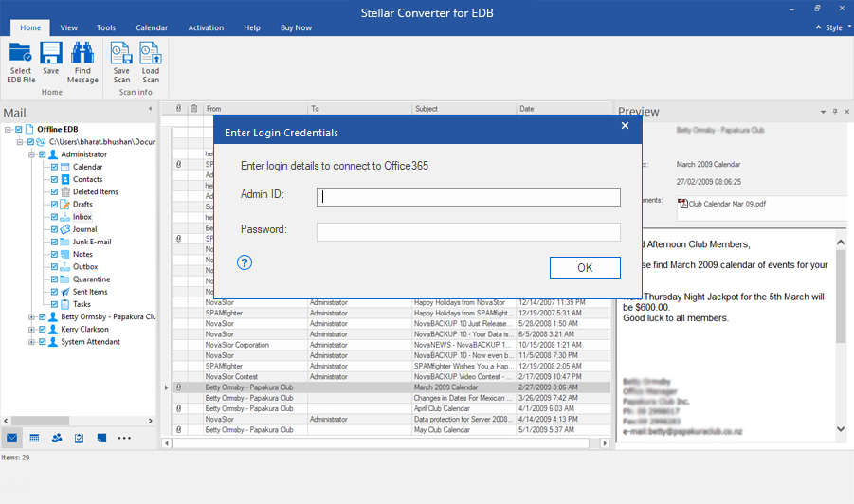The width and height of the screenshot is (854, 504).
Task: Collapse the Mail navigation pane arrow
Action: click(151, 109)
